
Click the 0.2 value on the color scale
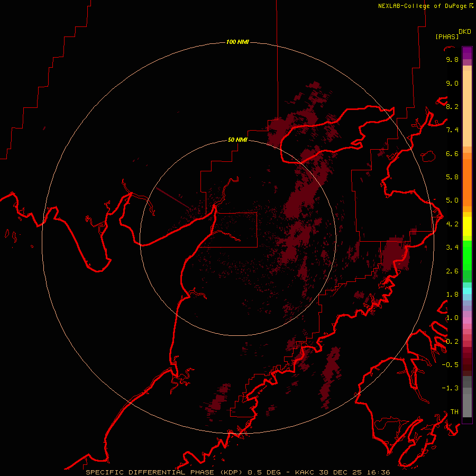tap(452, 342)
